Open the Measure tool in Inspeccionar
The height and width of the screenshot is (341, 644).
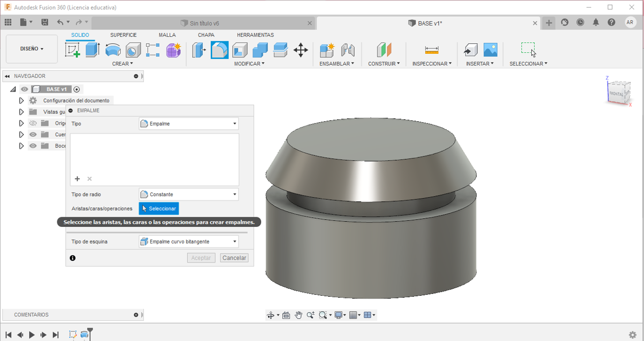(432, 50)
